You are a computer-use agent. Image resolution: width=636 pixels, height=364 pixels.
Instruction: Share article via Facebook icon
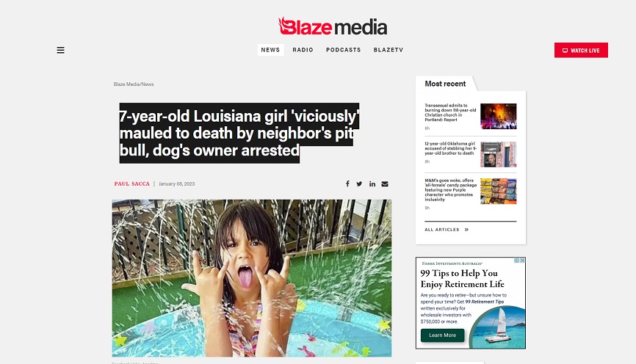347,184
